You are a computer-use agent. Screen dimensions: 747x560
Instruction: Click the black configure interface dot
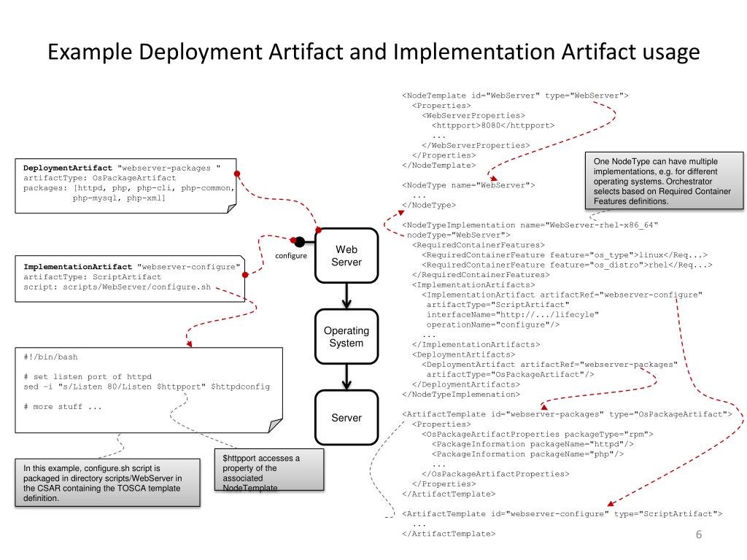[x=299, y=242]
